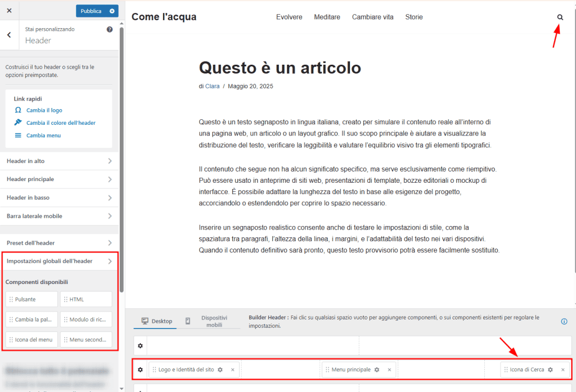This screenshot has height=392, width=576.
Task: Select the Cambia la pal... component
Action: point(31,319)
